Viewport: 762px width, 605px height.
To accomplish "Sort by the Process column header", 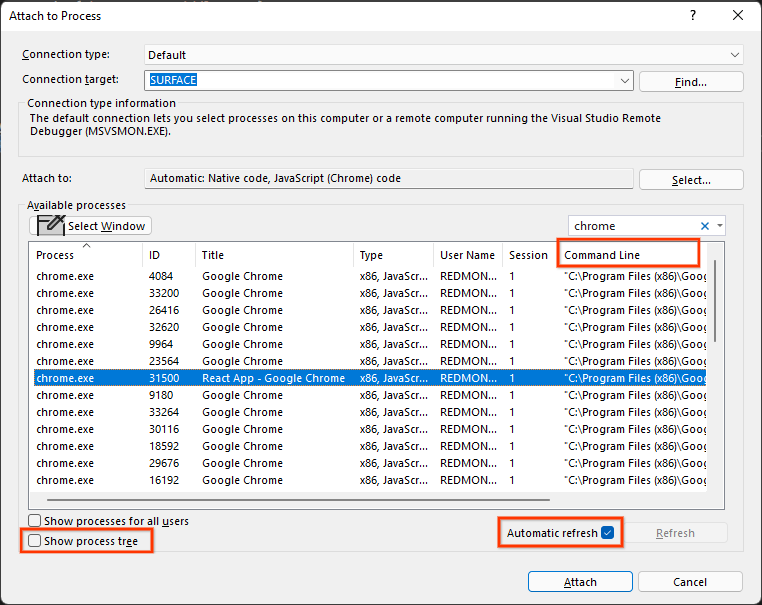I will tap(88, 255).
